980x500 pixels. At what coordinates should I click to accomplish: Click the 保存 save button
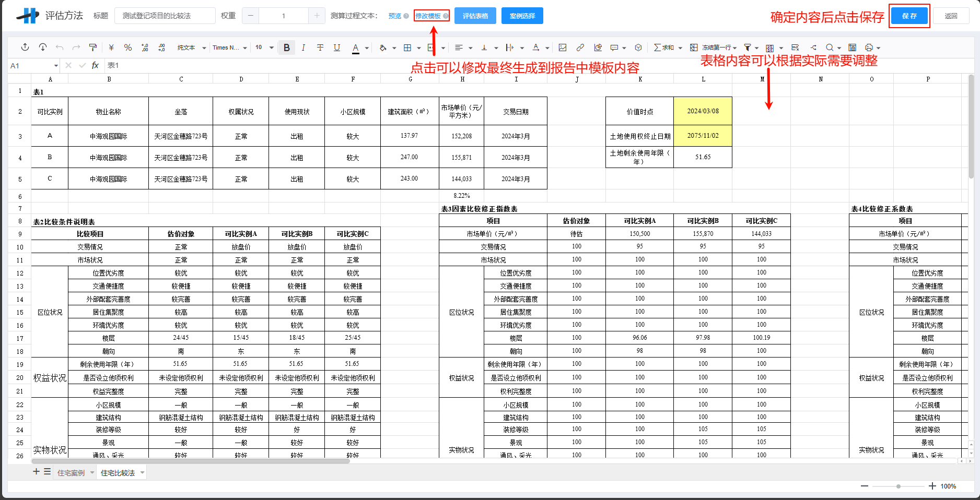coord(909,16)
